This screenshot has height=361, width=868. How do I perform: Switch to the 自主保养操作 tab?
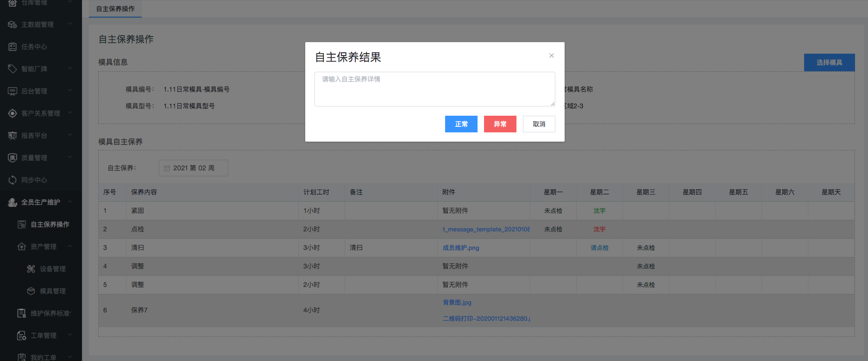(x=115, y=9)
